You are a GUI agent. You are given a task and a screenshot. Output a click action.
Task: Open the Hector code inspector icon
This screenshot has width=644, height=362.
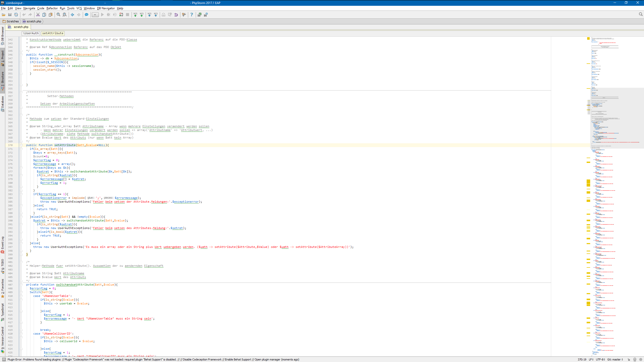click(635, 359)
